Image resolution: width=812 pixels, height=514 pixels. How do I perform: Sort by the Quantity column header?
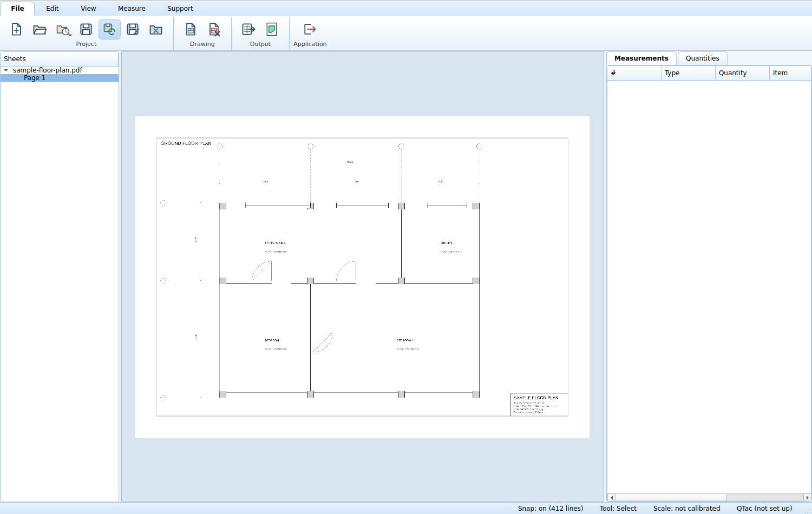(743, 73)
